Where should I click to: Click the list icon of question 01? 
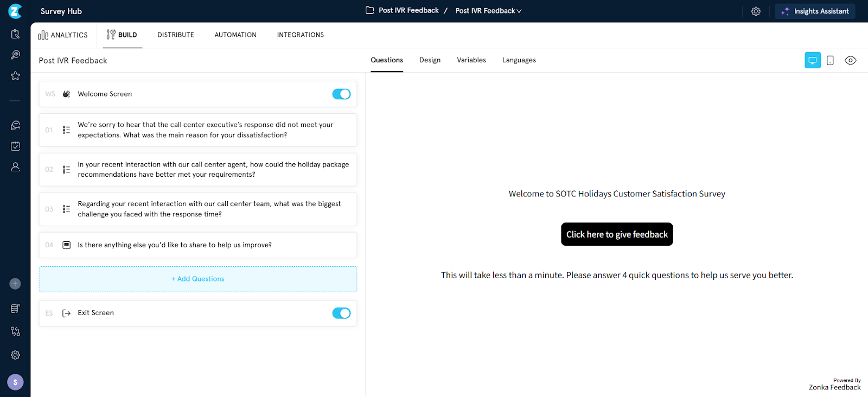pos(66,130)
